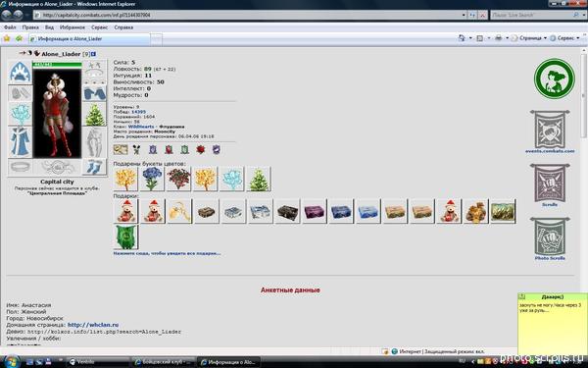Open the Photo Scrolls banner icon
The width and height of the screenshot is (588, 368).
pos(550,237)
